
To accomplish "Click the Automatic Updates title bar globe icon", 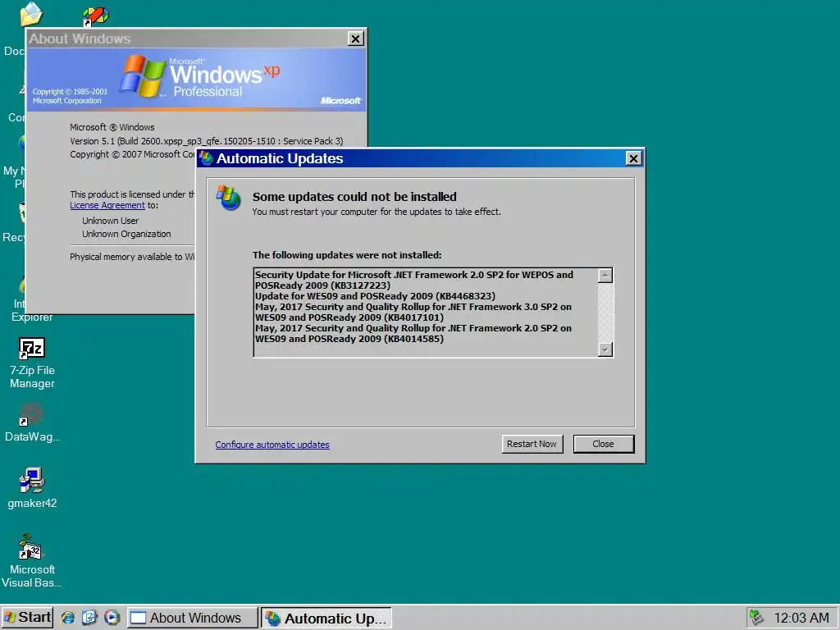I will coord(206,158).
